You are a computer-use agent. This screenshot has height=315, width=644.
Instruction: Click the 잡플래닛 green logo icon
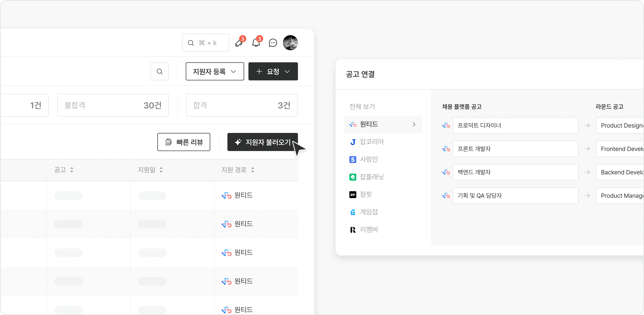353,177
